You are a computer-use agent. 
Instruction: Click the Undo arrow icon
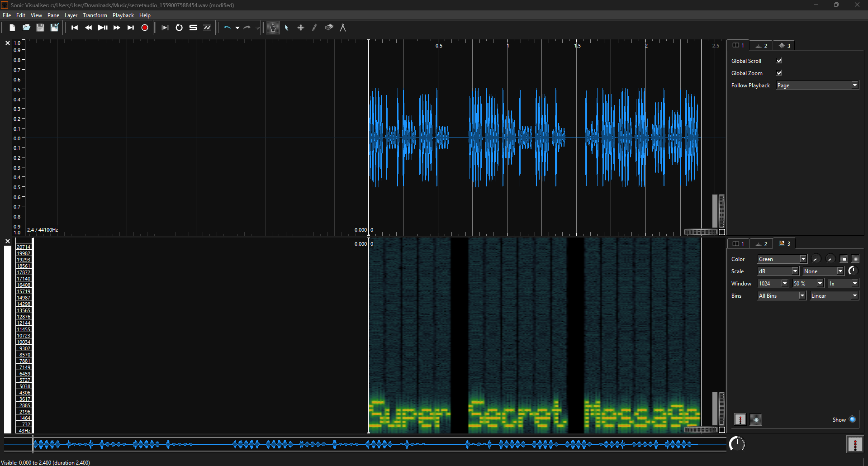[x=227, y=28]
